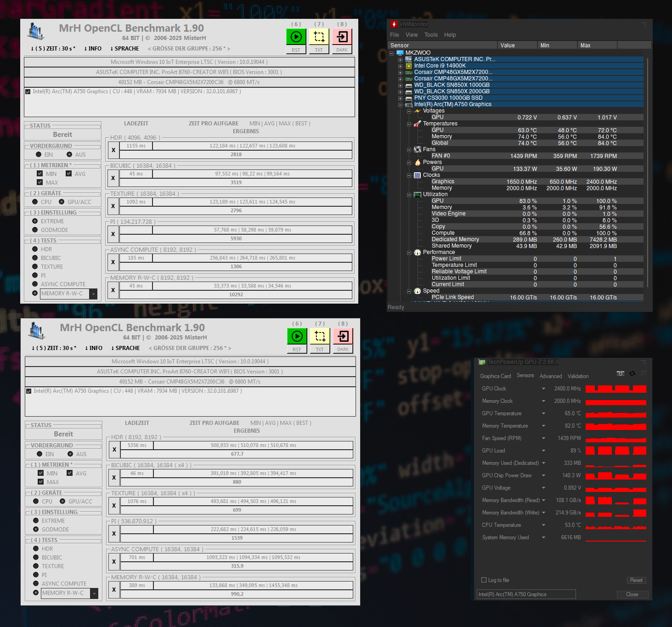Open the Help menu in HWMonitor
This screenshot has width=672, height=627.
(x=450, y=35)
